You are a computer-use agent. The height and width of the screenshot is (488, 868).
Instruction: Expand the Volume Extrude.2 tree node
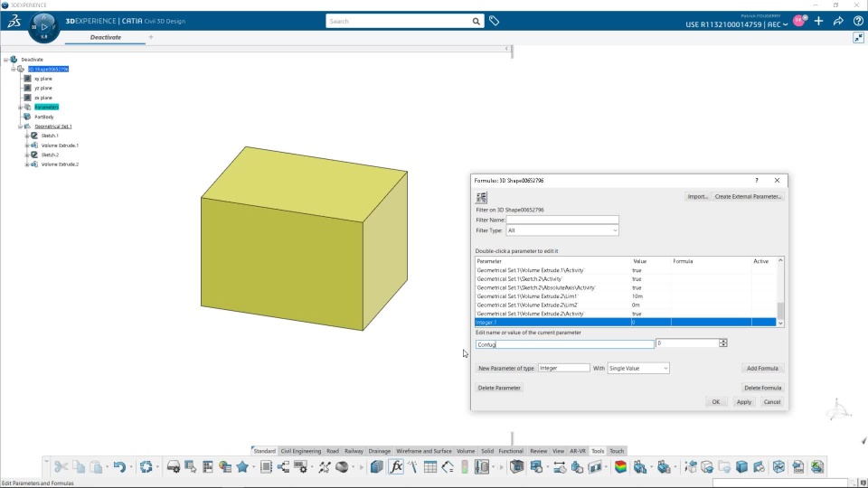click(27, 164)
